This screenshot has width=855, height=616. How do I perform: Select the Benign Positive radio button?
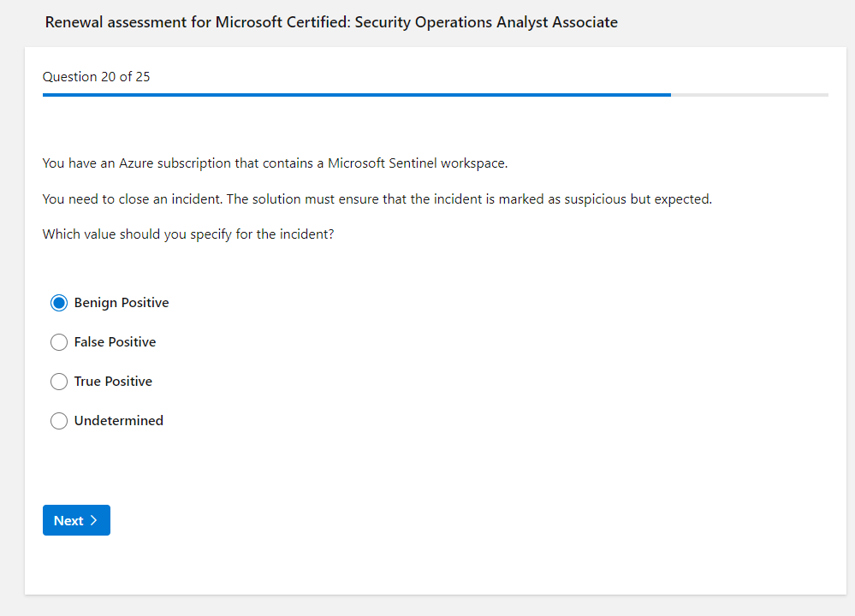tap(59, 303)
